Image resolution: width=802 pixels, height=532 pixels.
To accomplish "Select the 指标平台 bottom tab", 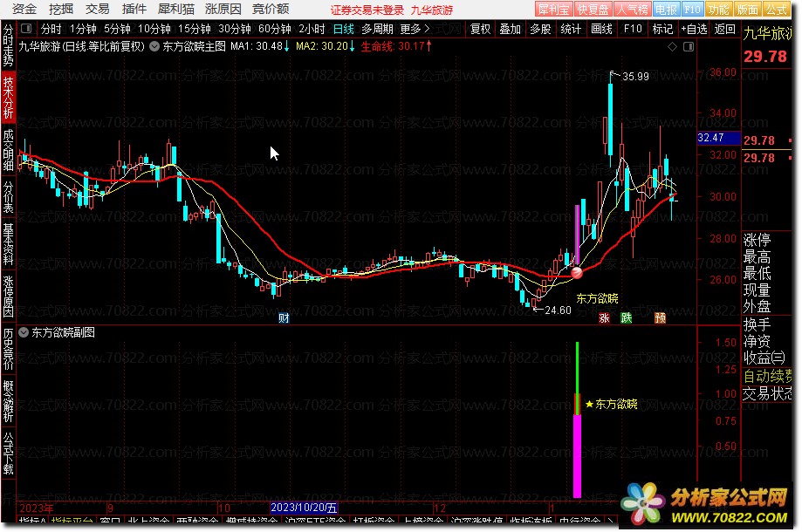I will (x=72, y=521).
